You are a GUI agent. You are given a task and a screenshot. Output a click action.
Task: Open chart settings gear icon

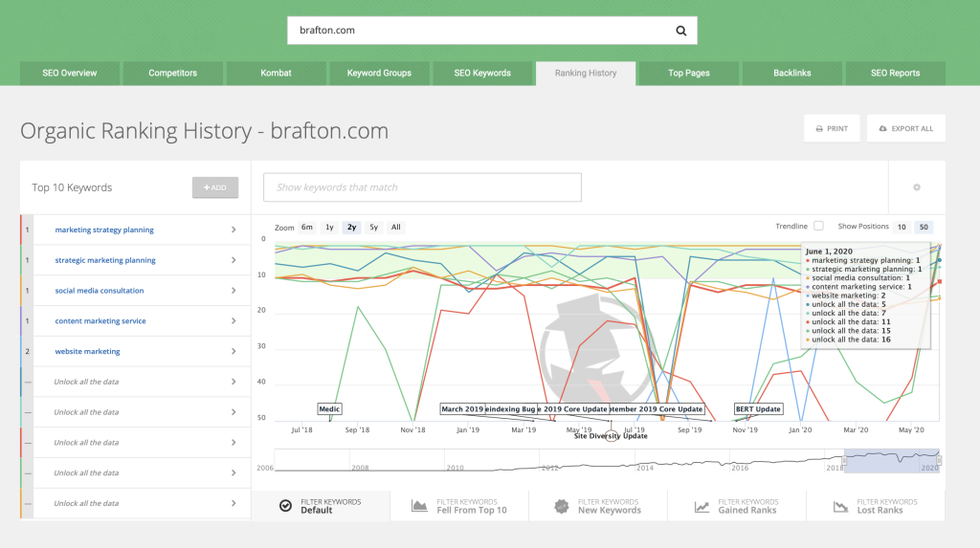coord(916,187)
